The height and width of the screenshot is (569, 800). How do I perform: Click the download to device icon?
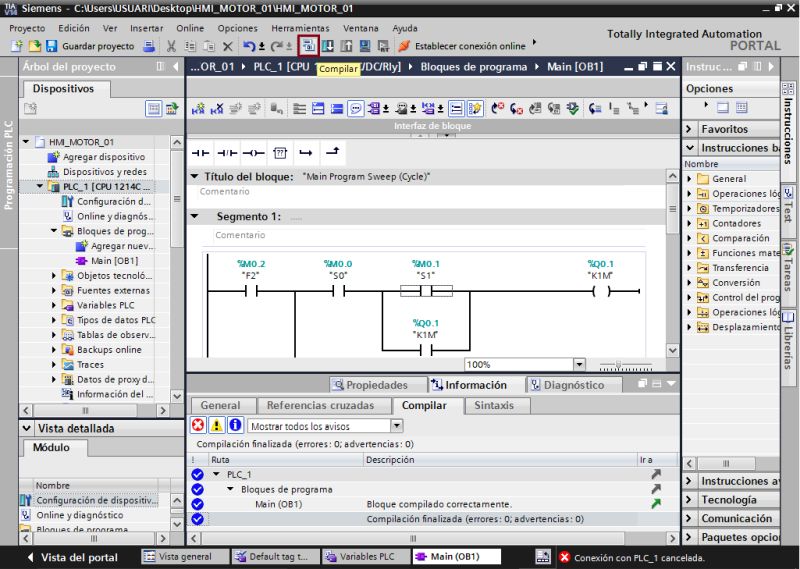(x=328, y=46)
